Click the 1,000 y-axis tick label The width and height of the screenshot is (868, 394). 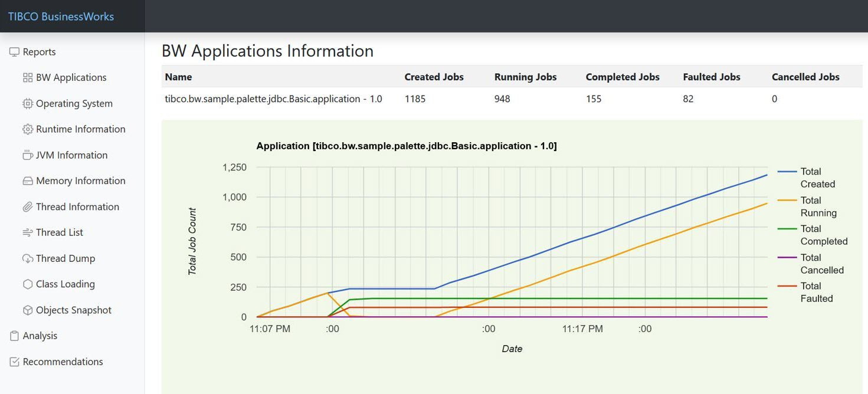pos(234,197)
